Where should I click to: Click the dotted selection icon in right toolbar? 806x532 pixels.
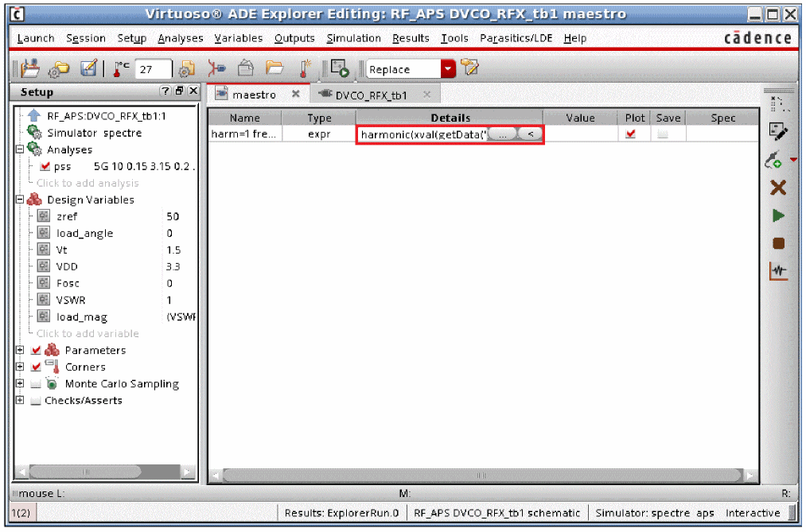pos(779,103)
